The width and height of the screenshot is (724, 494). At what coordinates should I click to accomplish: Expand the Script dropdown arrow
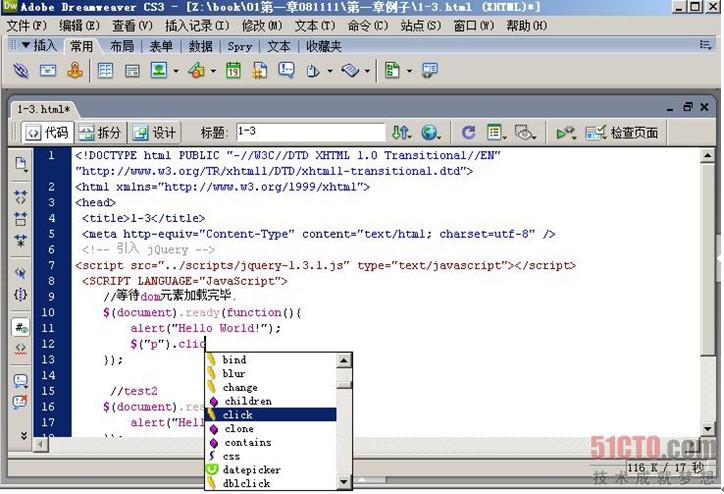click(367, 71)
